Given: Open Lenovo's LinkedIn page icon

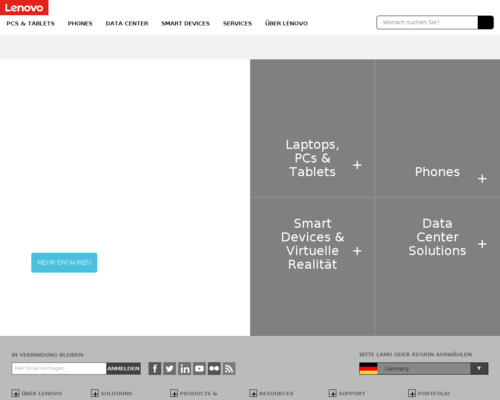Looking at the screenshot, I should coord(185,368).
